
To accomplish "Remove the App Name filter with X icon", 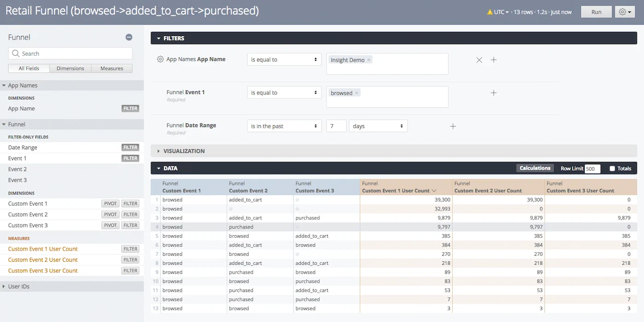I will click(x=479, y=60).
